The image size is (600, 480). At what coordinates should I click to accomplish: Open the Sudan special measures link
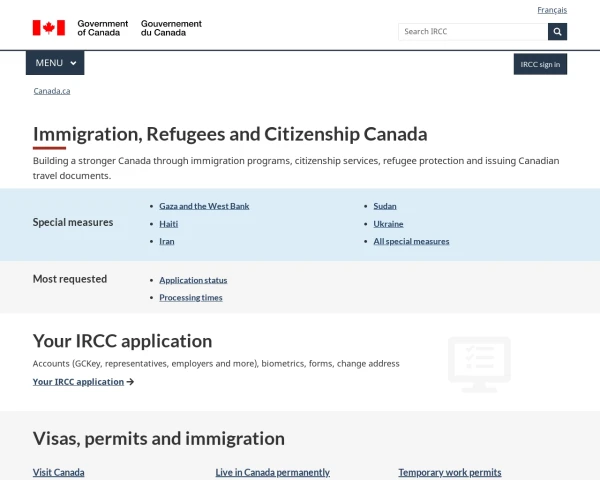385,206
